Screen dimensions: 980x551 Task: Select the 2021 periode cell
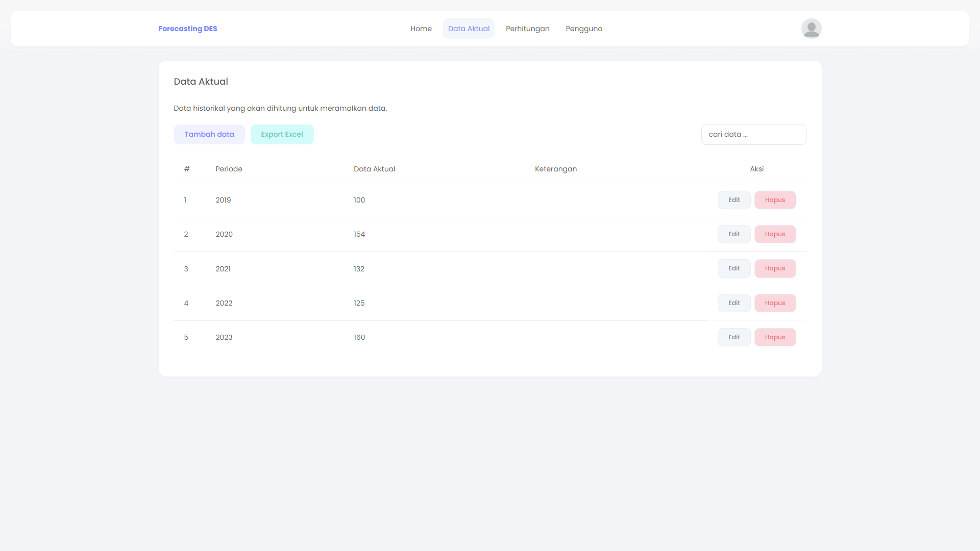[223, 269]
